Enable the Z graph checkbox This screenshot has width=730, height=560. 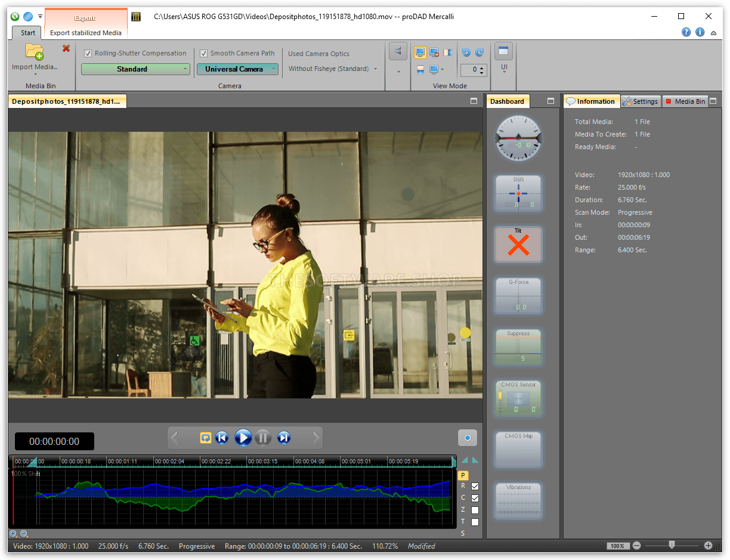point(475,510)
